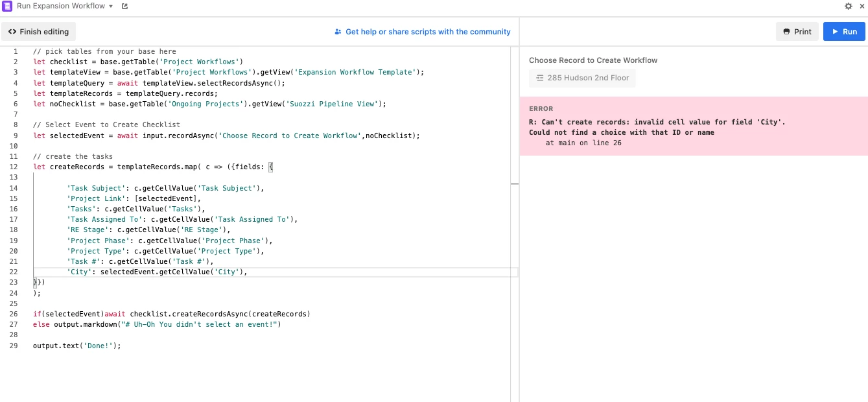
Task: Click 'at main on line 26' error text
Action: point(583,143)
